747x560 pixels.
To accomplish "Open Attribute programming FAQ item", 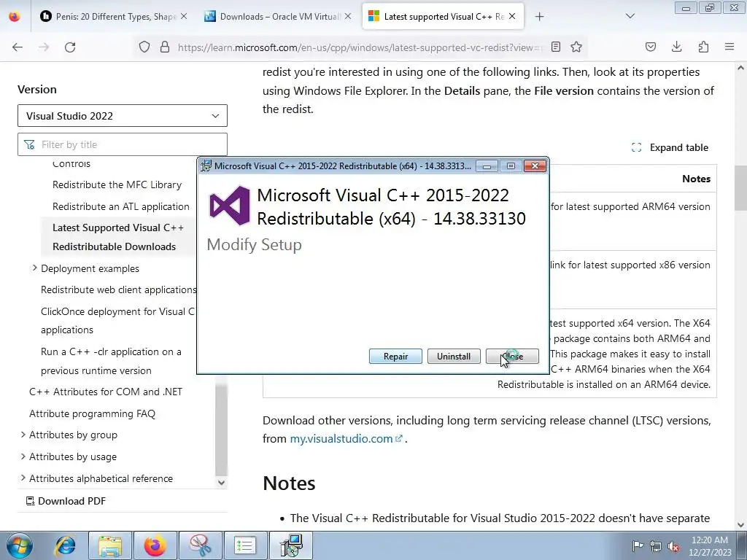I will [93, 414].
